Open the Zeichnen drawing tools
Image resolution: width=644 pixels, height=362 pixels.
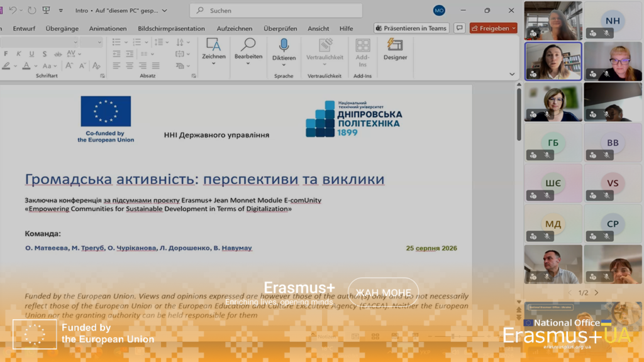point(214,50)
